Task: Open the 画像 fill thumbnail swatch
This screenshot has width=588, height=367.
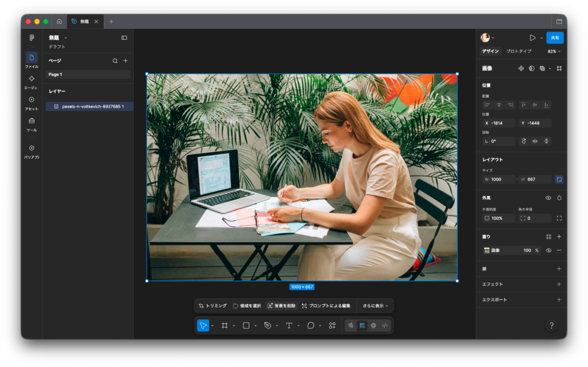Action: click(x=487, y=250)
